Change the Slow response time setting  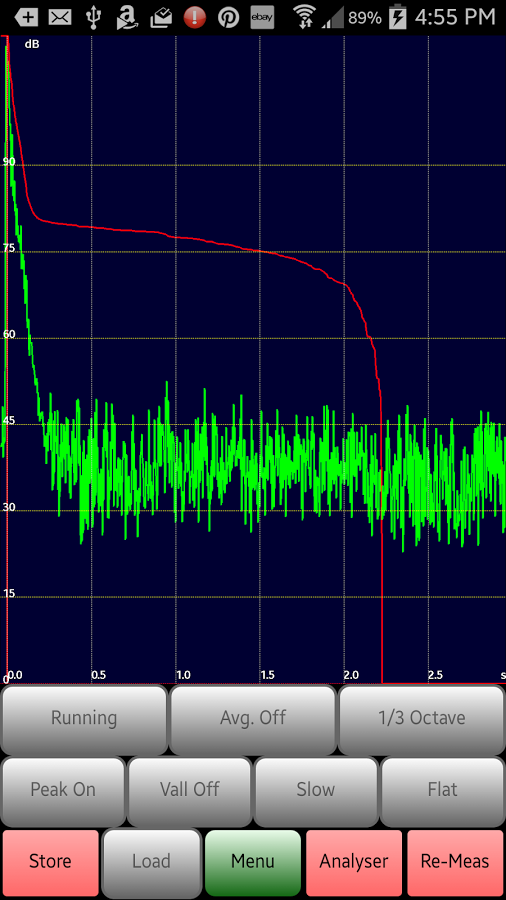(316, 790)
